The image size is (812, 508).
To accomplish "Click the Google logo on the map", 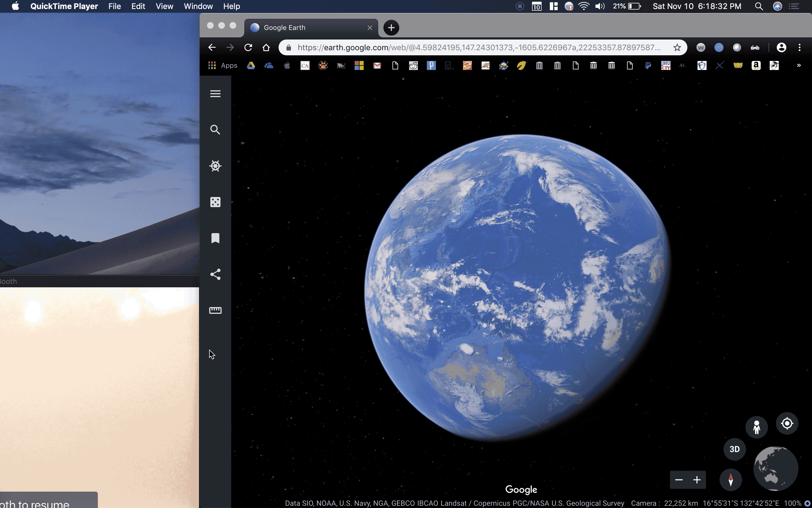I will pos(521,490).
